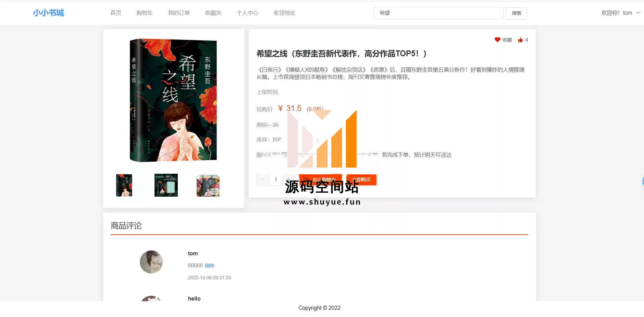Open the 首页 navigation item
The height and width of the screenshot is (317, 644).
point(116,13)
